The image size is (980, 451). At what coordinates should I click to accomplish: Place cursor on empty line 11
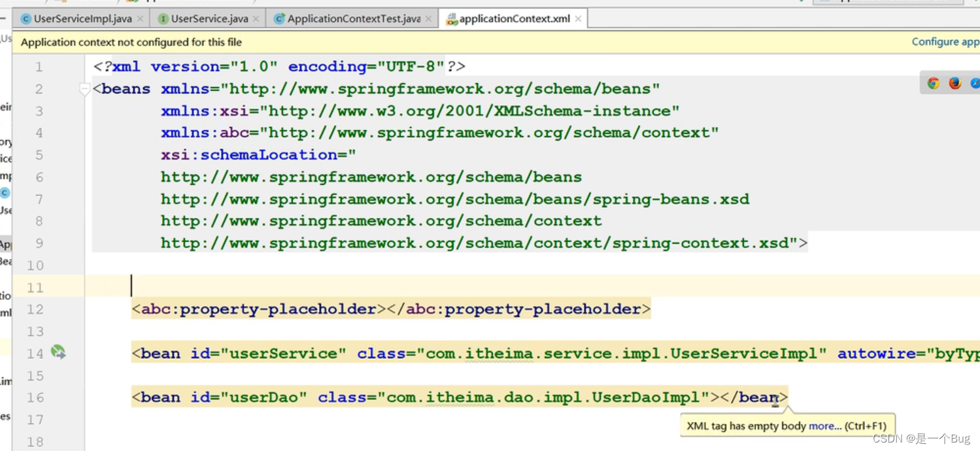[x=532, y=287]
